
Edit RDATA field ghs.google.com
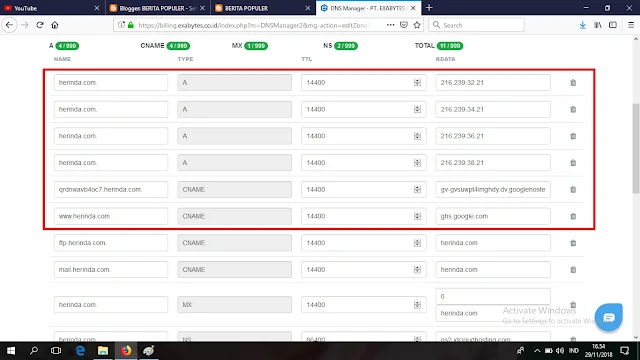(493, 216)
